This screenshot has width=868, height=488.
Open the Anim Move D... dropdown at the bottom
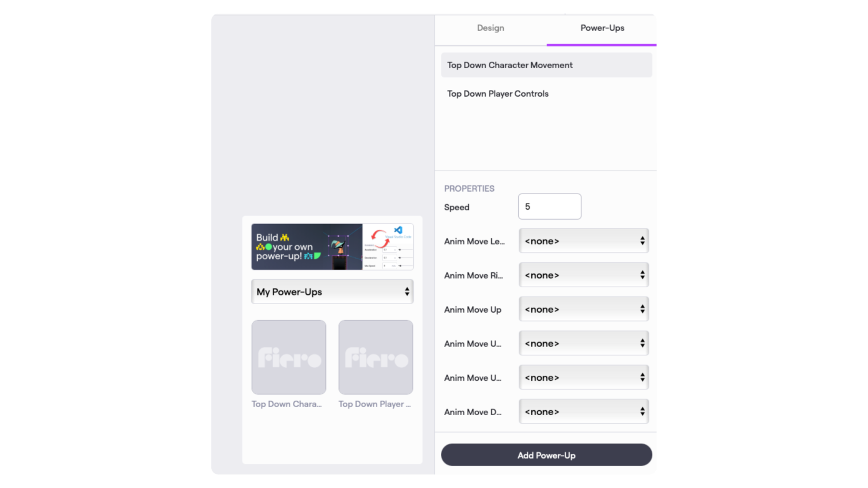(583, 411)
